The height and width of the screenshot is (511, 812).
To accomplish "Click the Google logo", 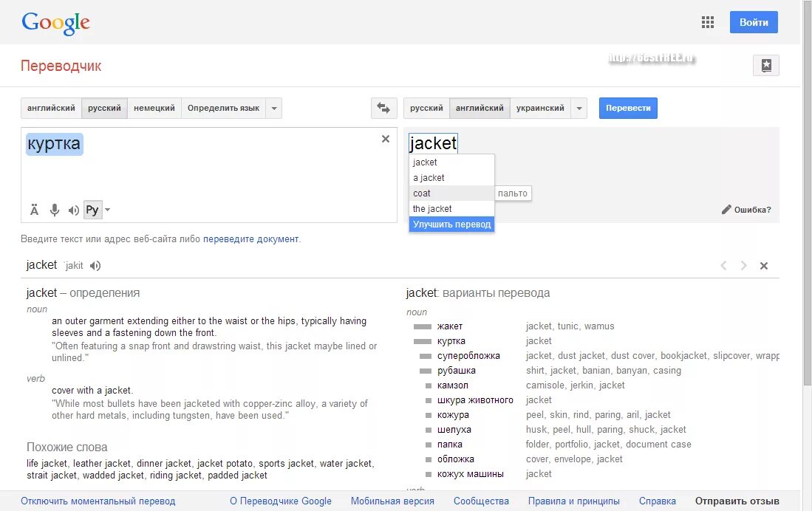I will pyautogui.click(x=55, y=23).
